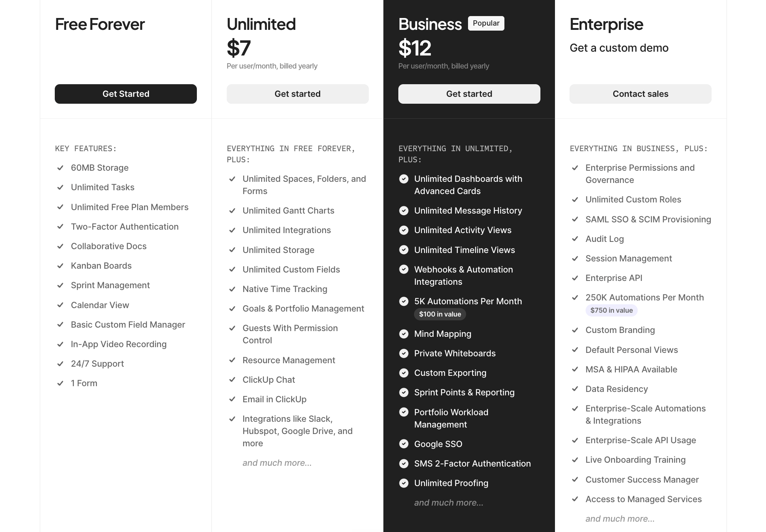Viewport: 766px width, 532px height.
Task: Click 'and much more...' under the Unlimited plan
Action: (x=277, y=463)
